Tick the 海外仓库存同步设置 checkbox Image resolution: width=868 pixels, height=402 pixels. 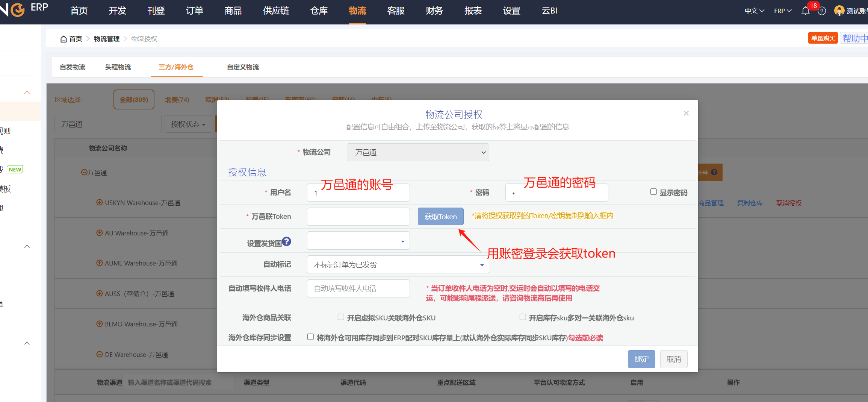tap(310, 337)
